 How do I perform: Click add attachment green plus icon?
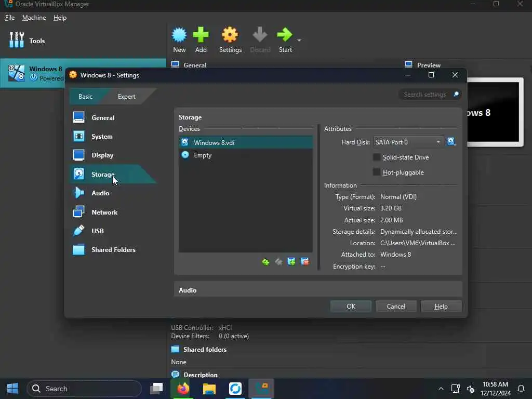(265, 262)
